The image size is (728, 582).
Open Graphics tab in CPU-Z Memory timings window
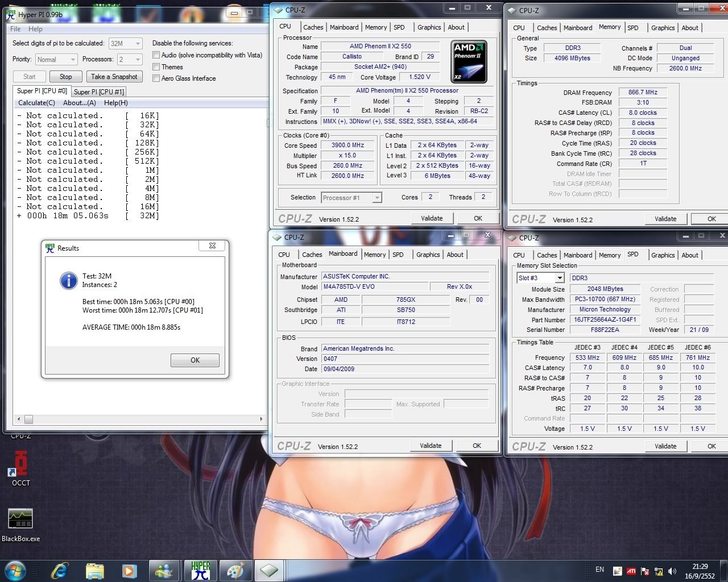(663, 28)
